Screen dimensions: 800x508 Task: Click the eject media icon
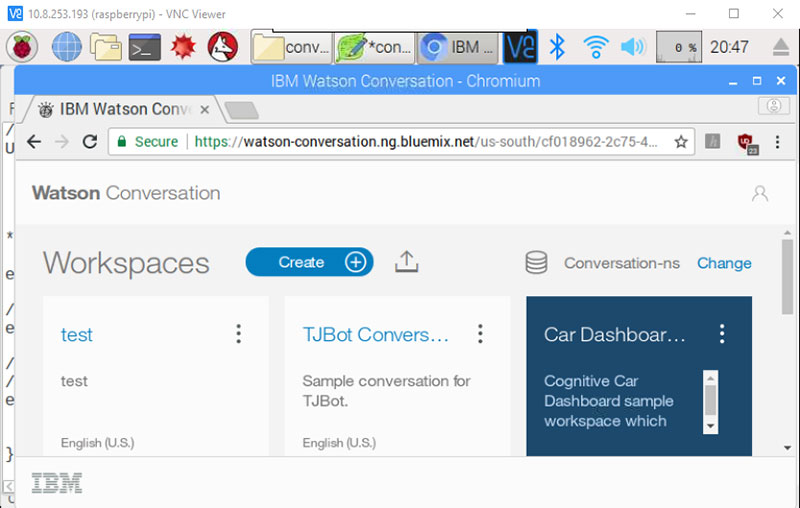[x=781, y=47]
